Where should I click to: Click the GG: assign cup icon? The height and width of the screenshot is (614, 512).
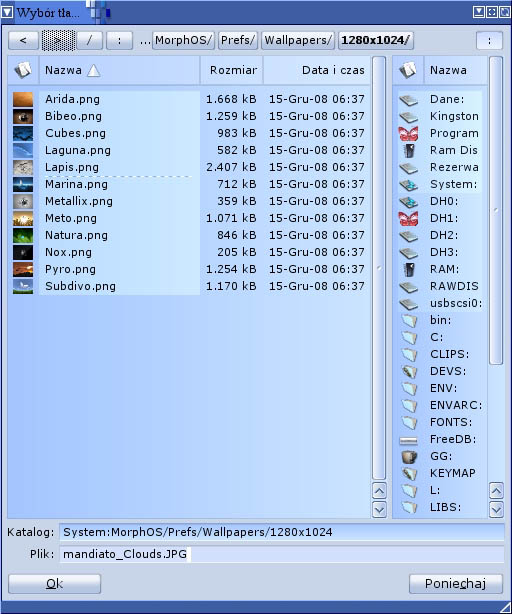click(409, 457)
